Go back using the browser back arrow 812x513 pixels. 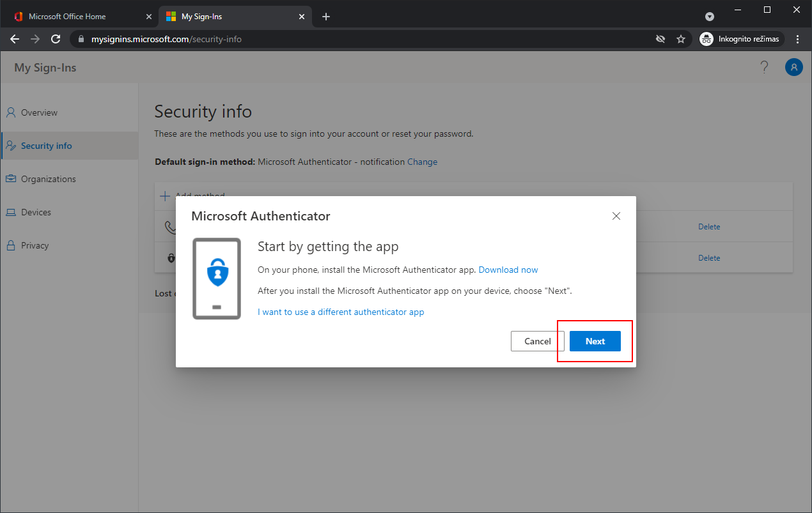15,39
